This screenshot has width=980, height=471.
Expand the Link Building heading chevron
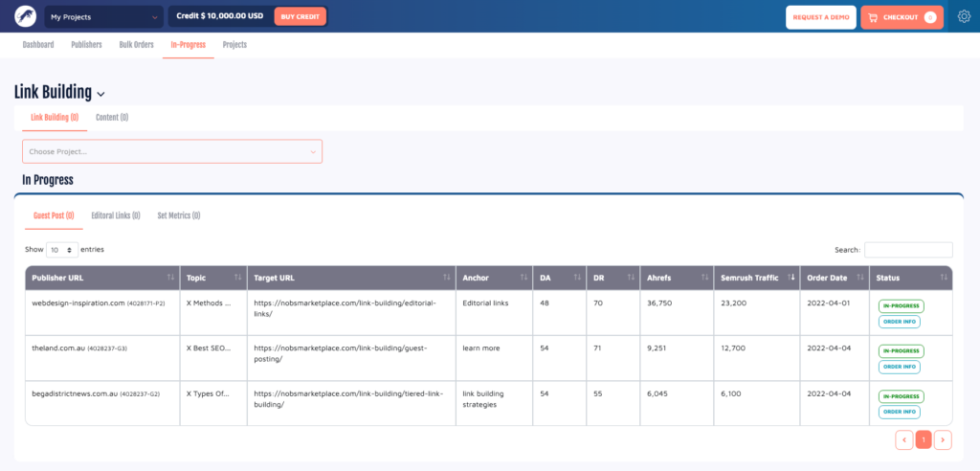click(x=100, y=94)
